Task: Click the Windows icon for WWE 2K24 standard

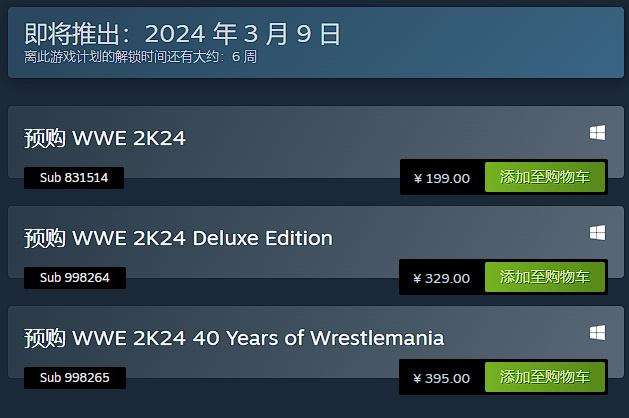Action: click(597, 133)
